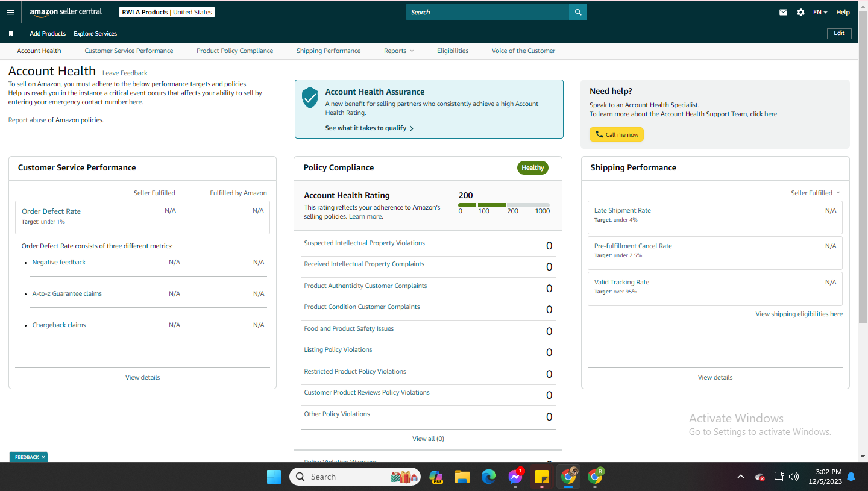Open the settings gear icon
The image size is (868, 491).
pyautogui.click(x=800, y=12)
